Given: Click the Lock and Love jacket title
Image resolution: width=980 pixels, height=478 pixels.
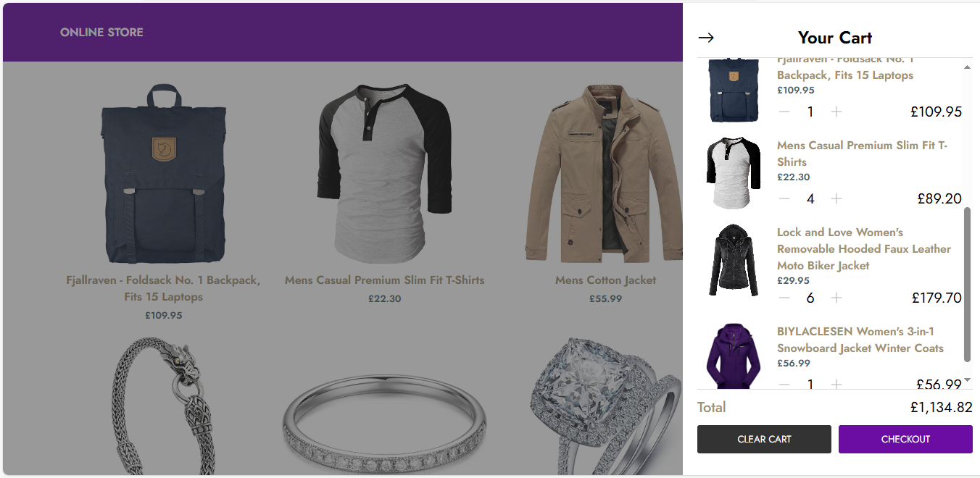Looking at the screenshot, I should click(x=864, y=248).
